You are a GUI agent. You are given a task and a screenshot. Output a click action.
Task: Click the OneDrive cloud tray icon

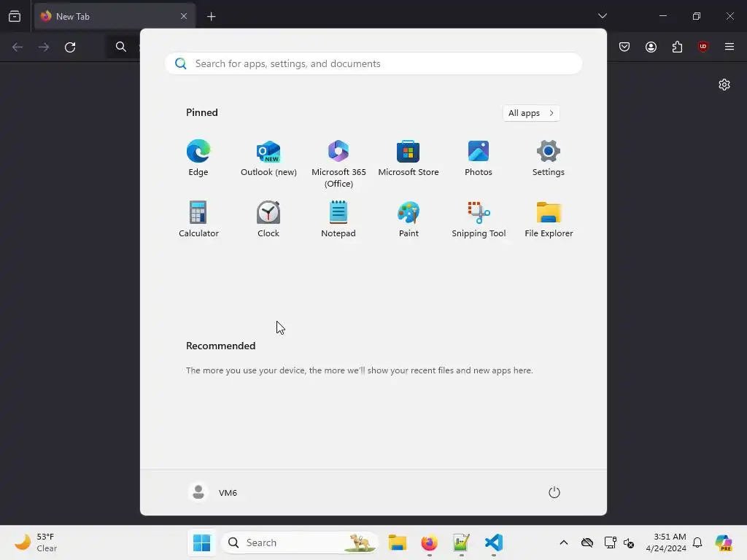point(587,542)
